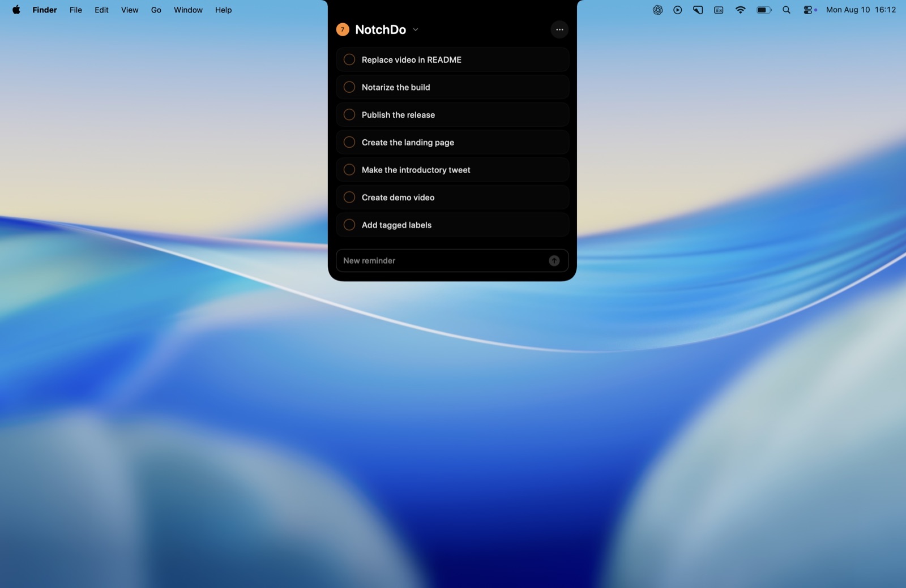Click the play circle menu bar icon

coord(677,10)
